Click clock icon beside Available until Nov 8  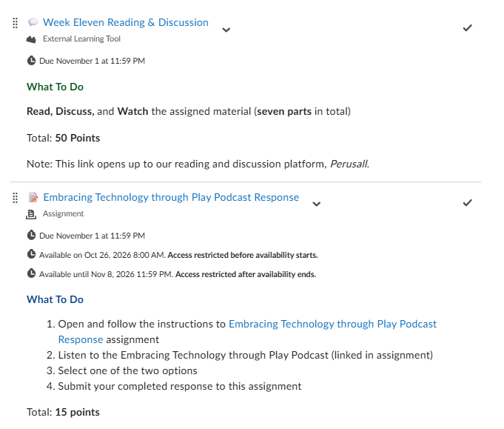coord(31,273)
